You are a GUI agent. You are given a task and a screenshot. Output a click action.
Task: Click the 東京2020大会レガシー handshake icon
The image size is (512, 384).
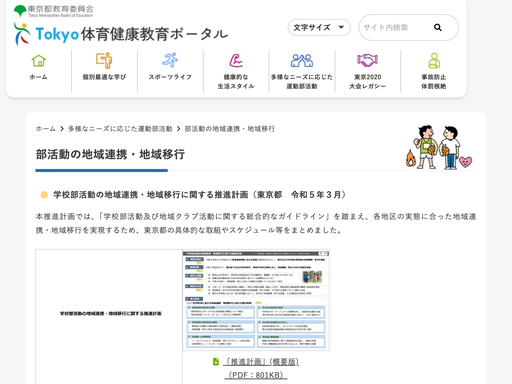coord(367,60)
